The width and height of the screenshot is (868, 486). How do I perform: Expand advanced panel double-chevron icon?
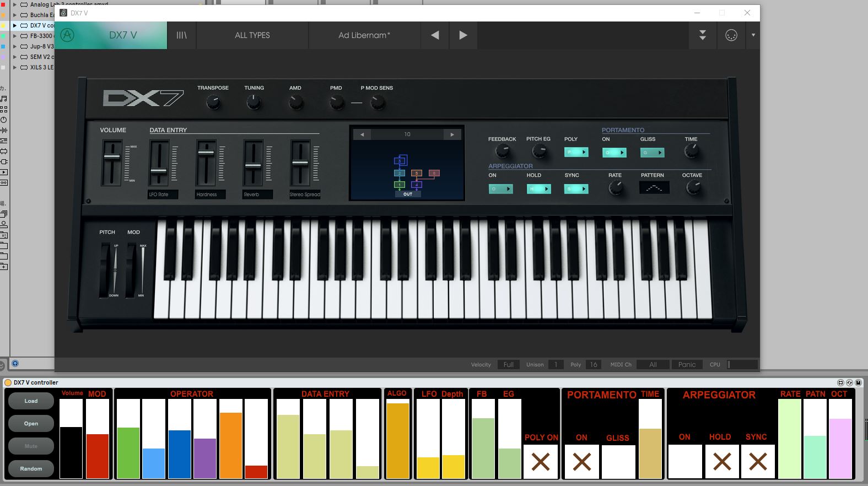coord(703,35)
